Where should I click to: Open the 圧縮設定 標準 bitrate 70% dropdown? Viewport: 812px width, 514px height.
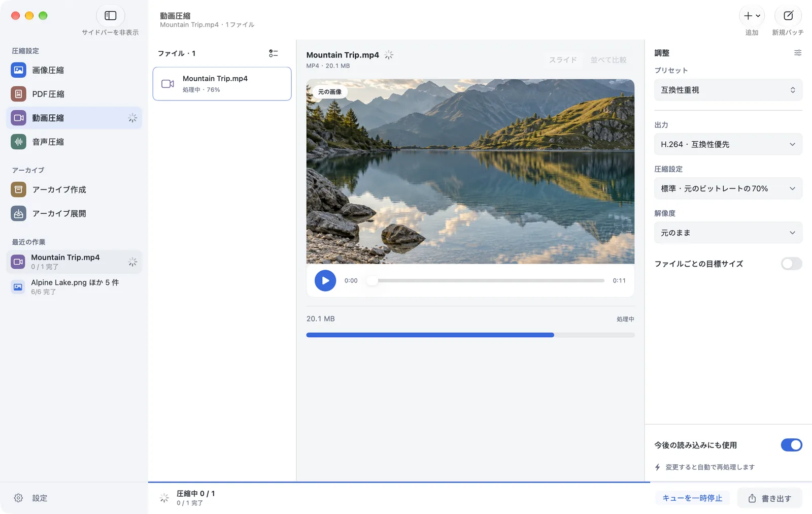coord(728,188)
